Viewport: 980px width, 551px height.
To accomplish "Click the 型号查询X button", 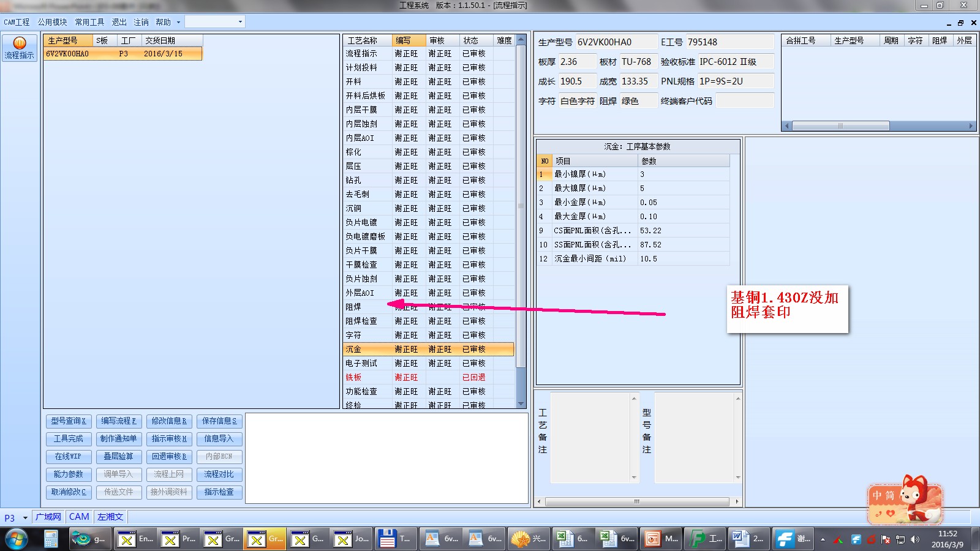I will [69, 421].
